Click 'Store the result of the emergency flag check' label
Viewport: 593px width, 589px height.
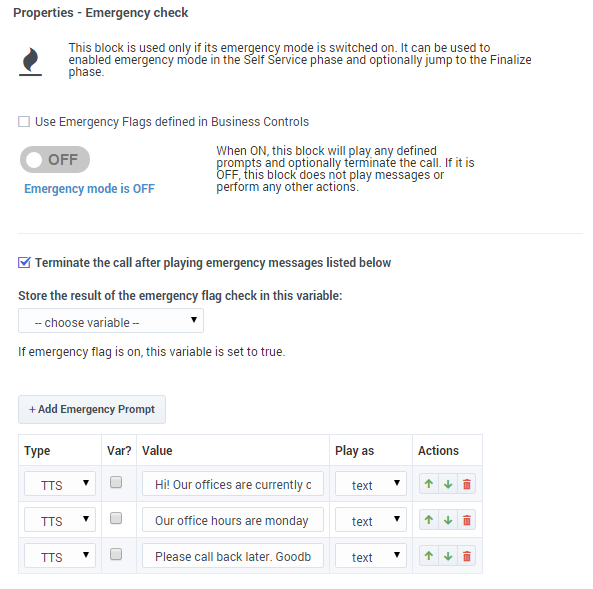tap(180, 296)
